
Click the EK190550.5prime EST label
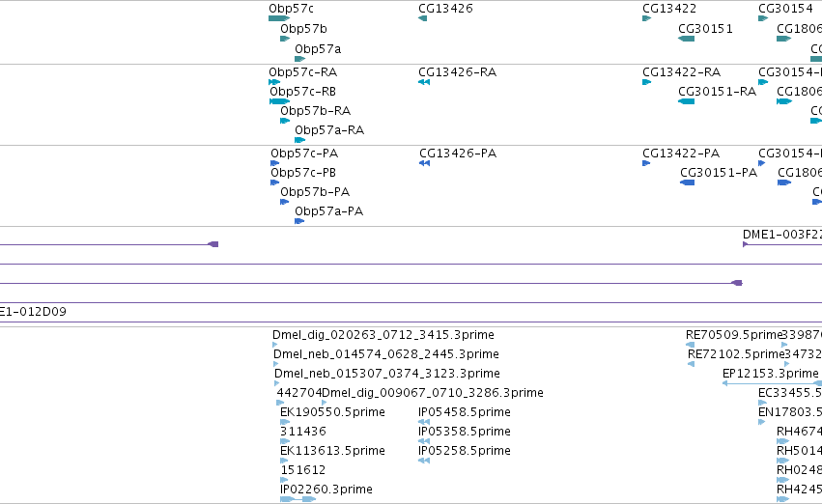(332, 412)
